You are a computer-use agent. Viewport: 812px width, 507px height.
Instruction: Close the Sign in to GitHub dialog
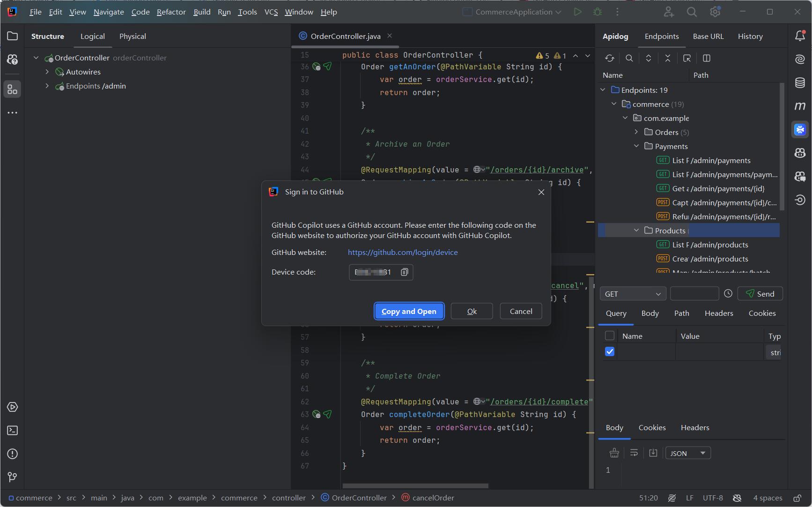(x=541, y=192)
